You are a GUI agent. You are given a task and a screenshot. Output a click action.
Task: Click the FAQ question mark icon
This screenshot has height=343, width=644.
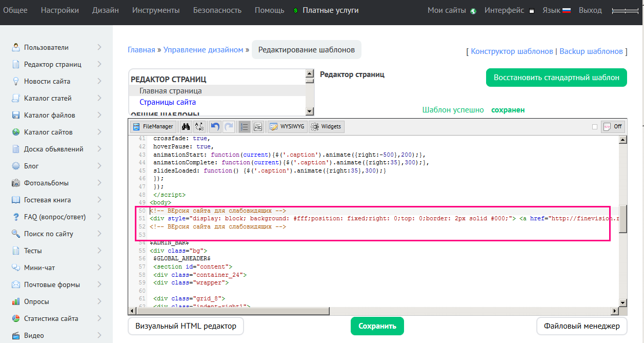pos(16,217)
